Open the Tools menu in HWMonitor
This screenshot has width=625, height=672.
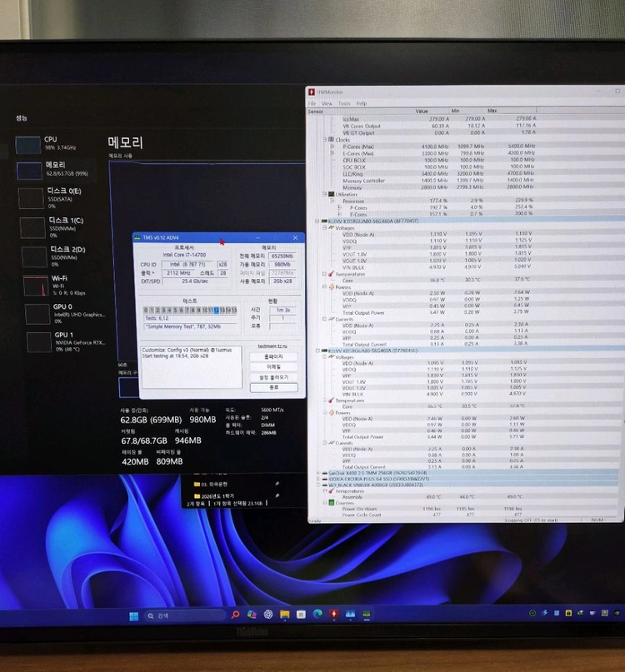[344, 103]
